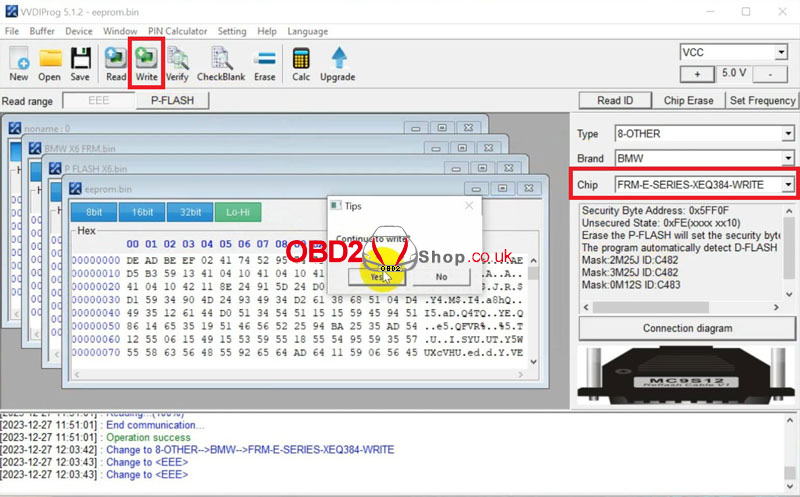Click the Operation success log line

point(148,437)
